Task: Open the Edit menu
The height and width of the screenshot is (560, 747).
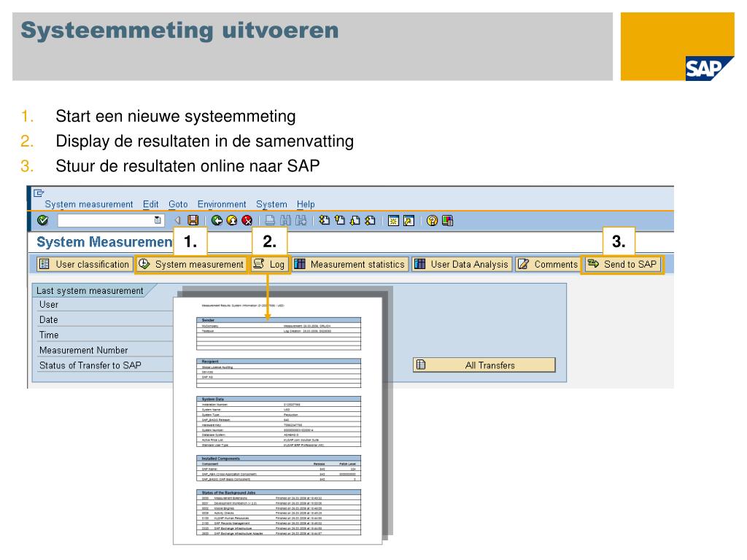Action: point(150,204)
